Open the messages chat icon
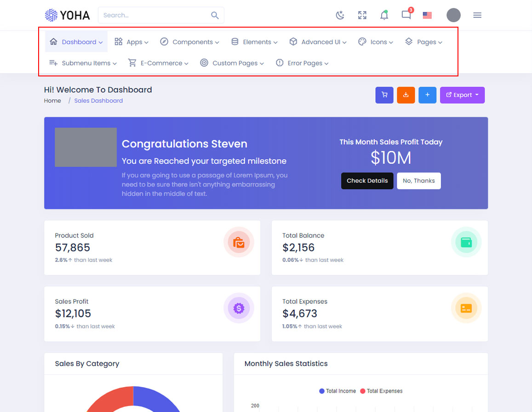 point(406,15)
